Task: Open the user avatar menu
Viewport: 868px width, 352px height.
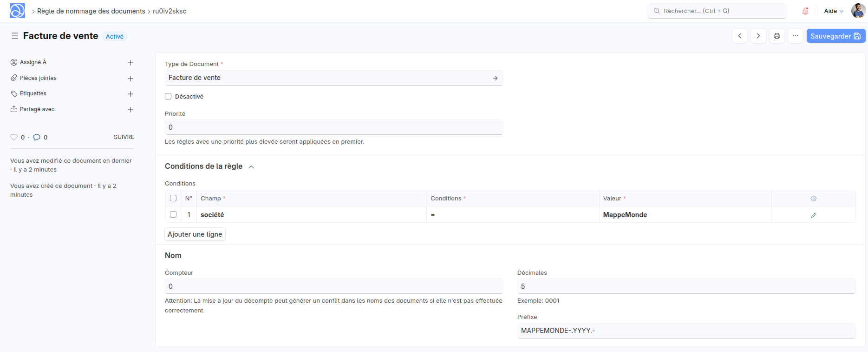Action: tap(858, 11)
